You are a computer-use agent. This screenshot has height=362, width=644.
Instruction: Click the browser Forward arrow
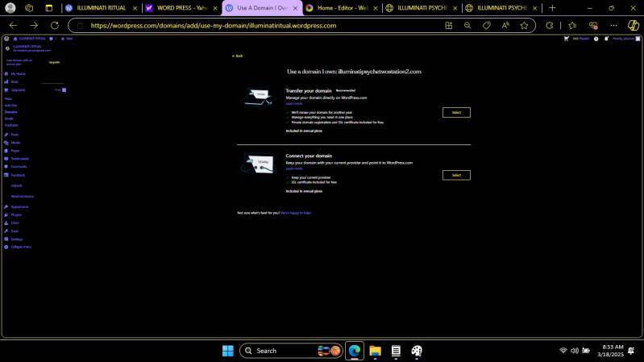tap(34, 26)
